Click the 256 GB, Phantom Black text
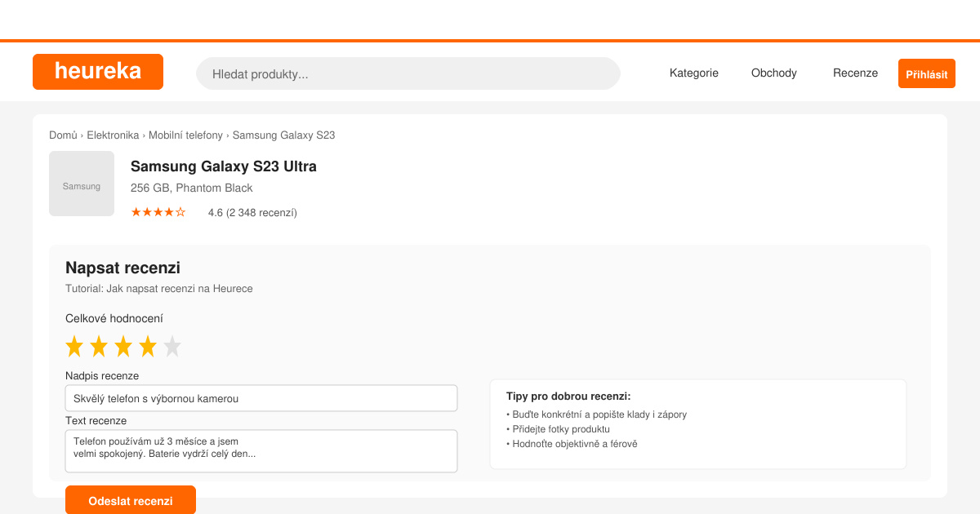The width and height of the screenshot is (980, 514). pos(192,188)
